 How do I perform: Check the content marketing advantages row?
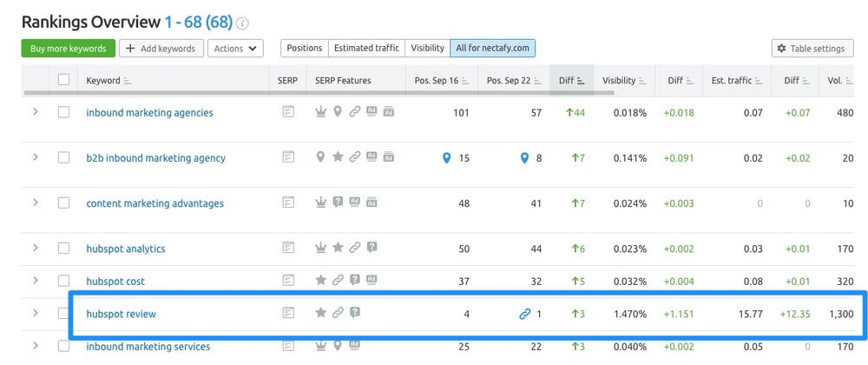(x=63, y=203)
